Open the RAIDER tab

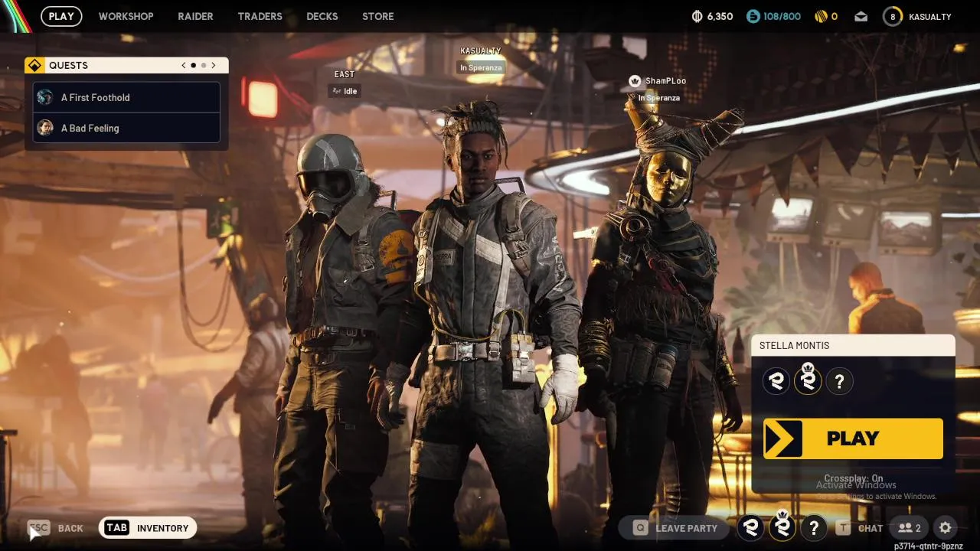point(195,16)
